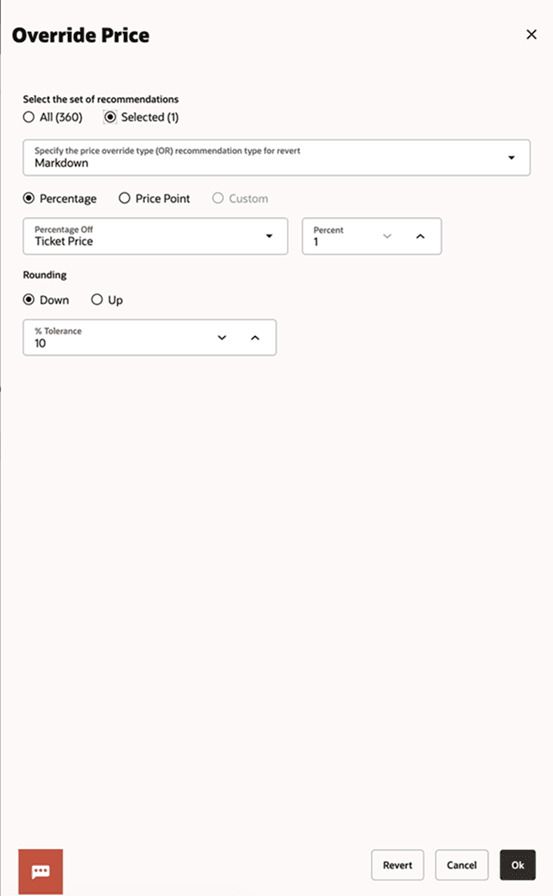This screenshot has height=896, width=553.
Task: Open the price override type Markdown dropdown
Action: [276, 157]
